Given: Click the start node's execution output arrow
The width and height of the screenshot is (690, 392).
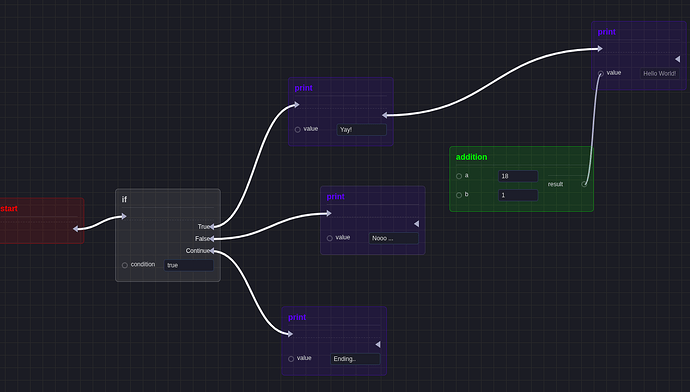Looking at the screenshot, I should pos(76,228).
